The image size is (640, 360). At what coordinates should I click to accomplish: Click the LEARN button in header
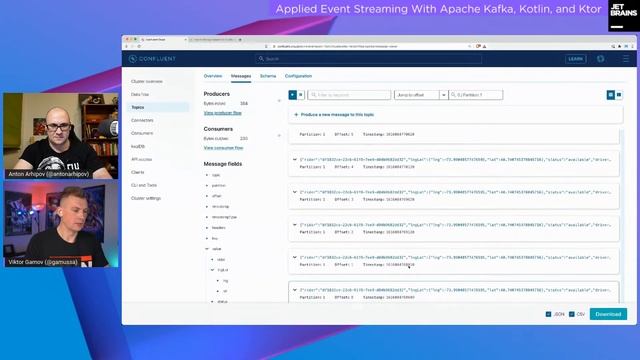576,59
